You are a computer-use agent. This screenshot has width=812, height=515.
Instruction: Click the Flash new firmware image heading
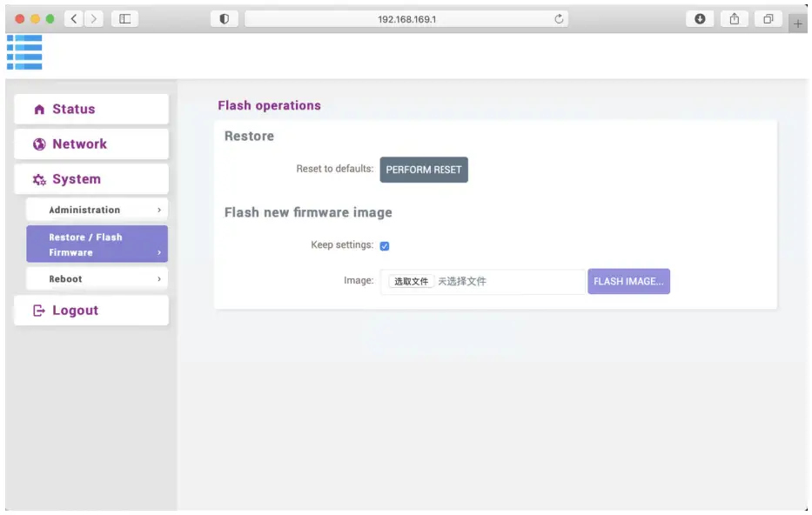pos(308,213)
